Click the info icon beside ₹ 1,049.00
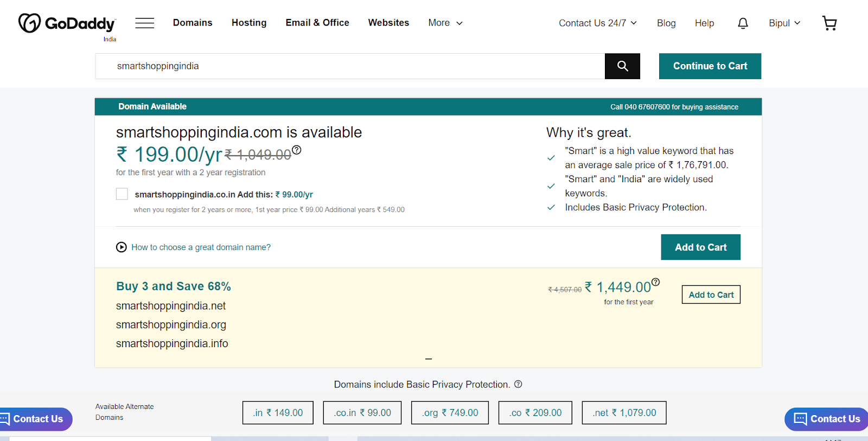The width and height of the screenshot is (868, 441). [x=296, y=150]
